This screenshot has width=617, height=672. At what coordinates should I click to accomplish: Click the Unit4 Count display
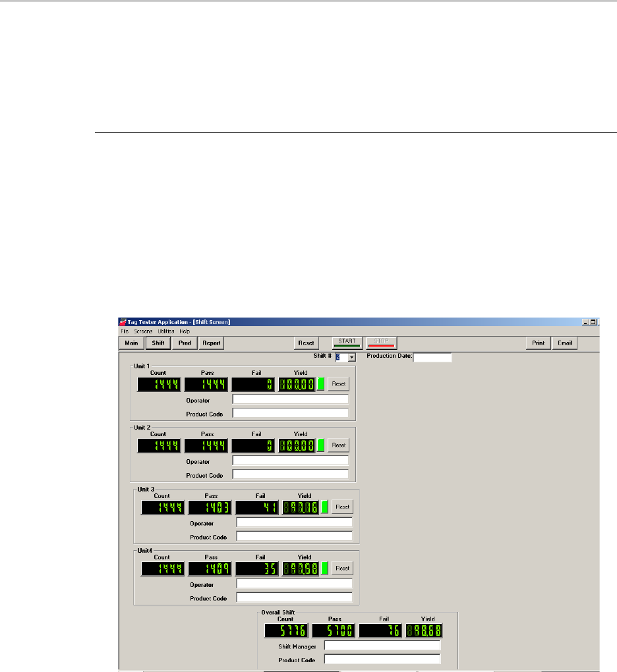pos(163,569)
